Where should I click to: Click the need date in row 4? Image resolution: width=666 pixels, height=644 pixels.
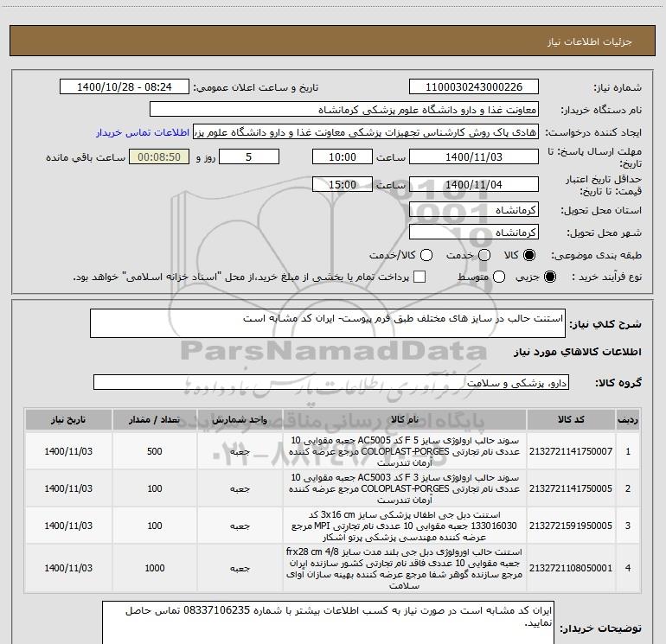pos(68,568)
